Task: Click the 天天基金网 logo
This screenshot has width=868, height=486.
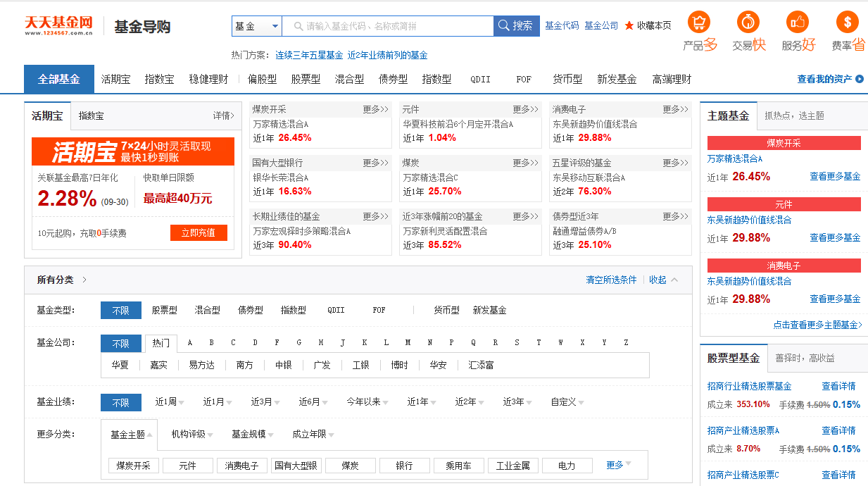Action: pos(59,26)
